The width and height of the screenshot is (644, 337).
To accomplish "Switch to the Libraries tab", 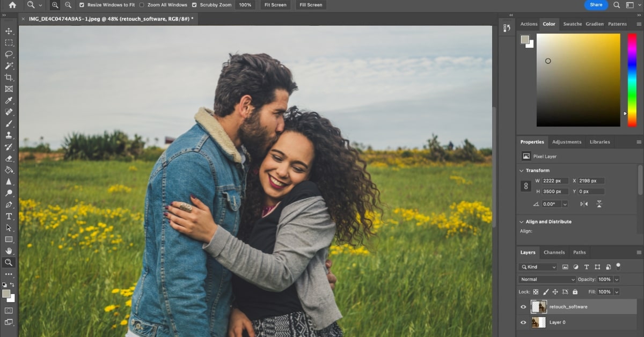I will pos(599,142).
